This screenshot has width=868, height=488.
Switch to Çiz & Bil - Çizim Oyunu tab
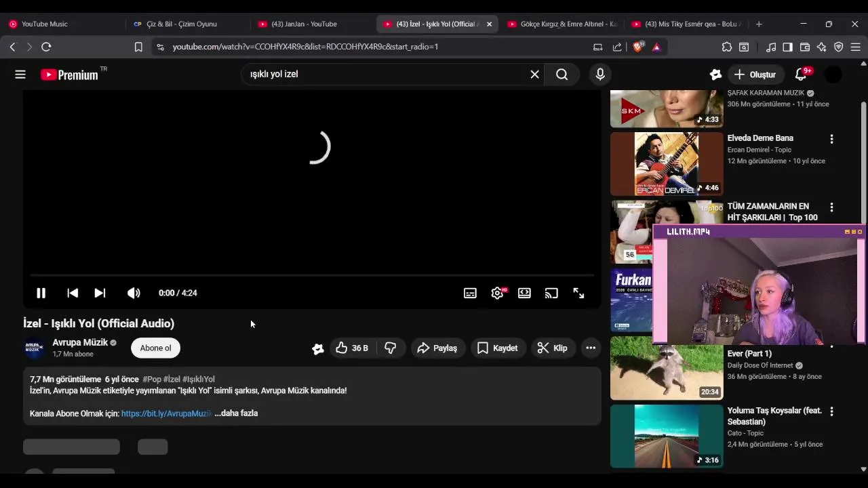click(187, 24)
